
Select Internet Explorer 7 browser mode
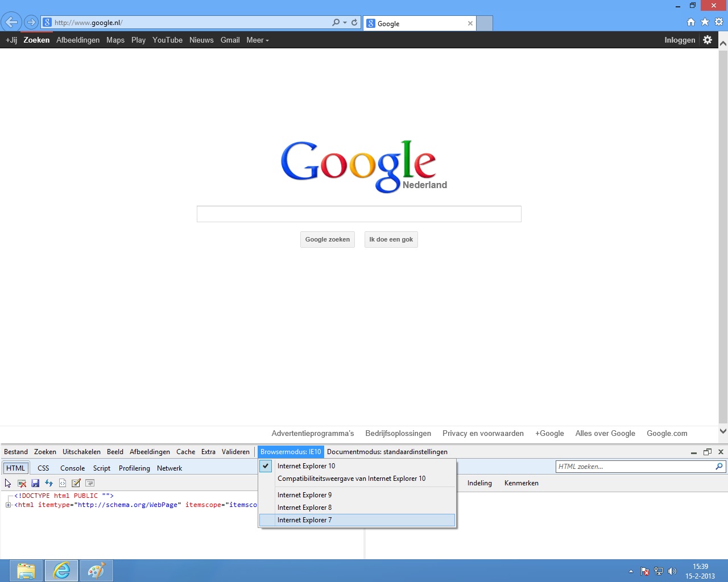[x=357, y=520]
